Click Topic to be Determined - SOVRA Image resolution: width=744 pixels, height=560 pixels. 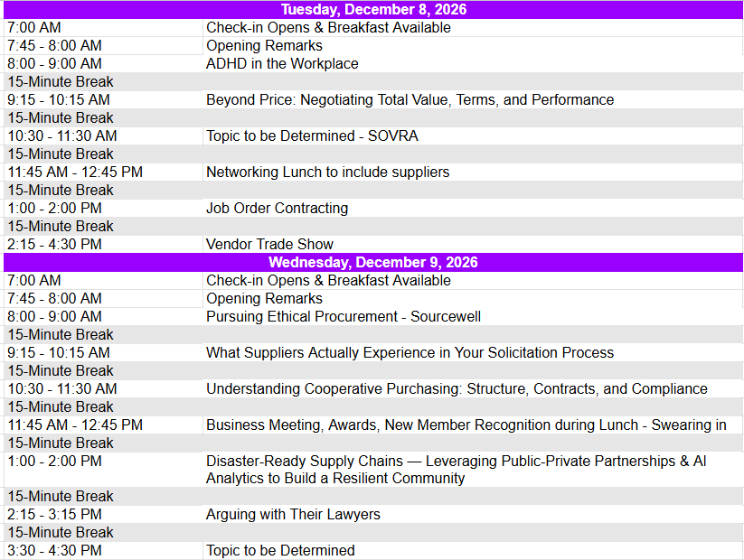[x=473, y=135]
